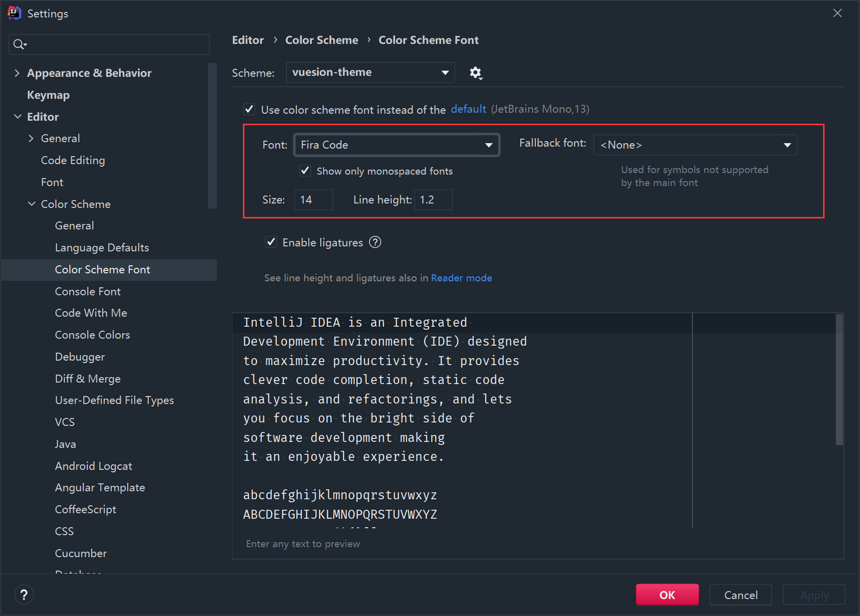Click the OK button
The height and width of the screenshot is (616, 860).
click(667, 595)
